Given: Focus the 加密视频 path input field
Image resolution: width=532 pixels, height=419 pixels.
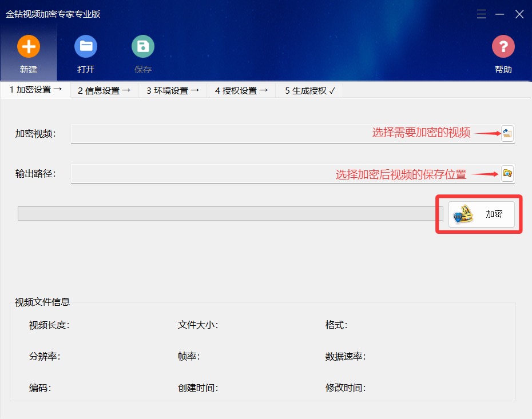Looking at the screenshot, I should pyautogui.click(x=285, y=134).
